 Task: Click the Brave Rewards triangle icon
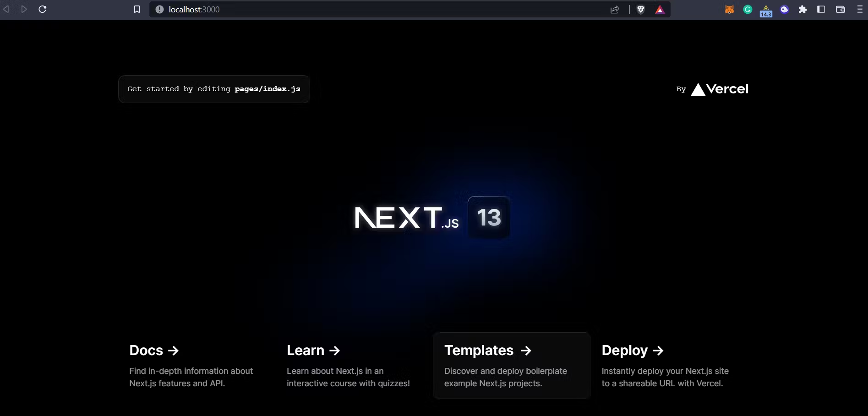pyautogui.click(x=660, y=10)
